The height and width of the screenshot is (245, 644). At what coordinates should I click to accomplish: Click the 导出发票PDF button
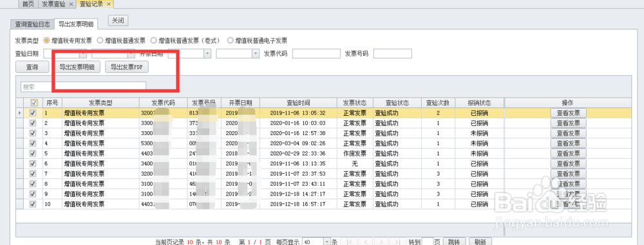(x=127, y=68)
